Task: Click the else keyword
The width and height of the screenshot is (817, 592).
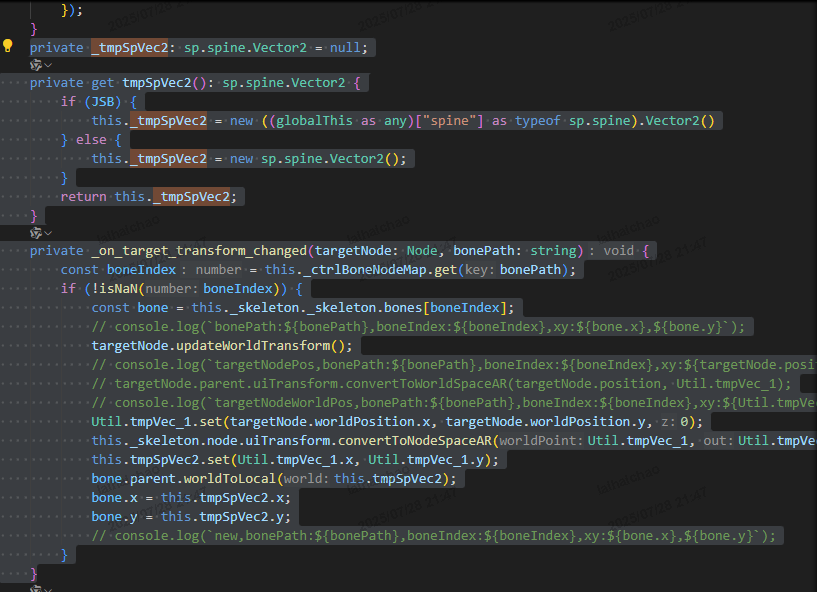Action: pyautogui.click(x=91, y=140)
